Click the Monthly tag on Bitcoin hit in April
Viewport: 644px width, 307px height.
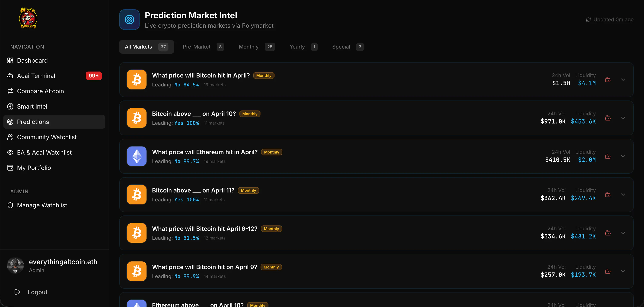pyautogui.click(x=264, y=76)
